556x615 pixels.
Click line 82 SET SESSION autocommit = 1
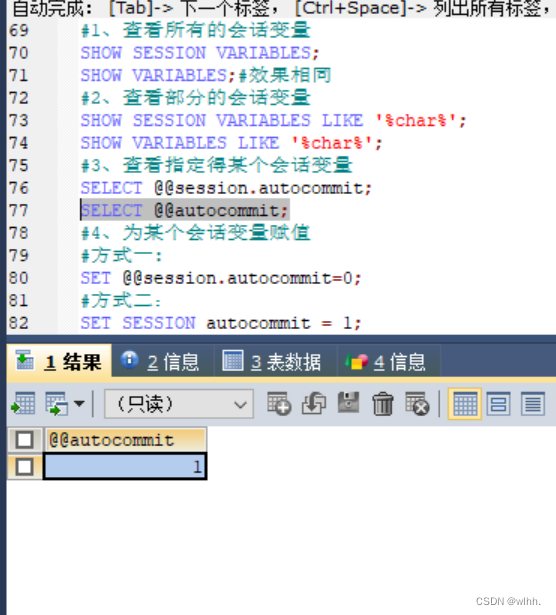pos(221,324)
